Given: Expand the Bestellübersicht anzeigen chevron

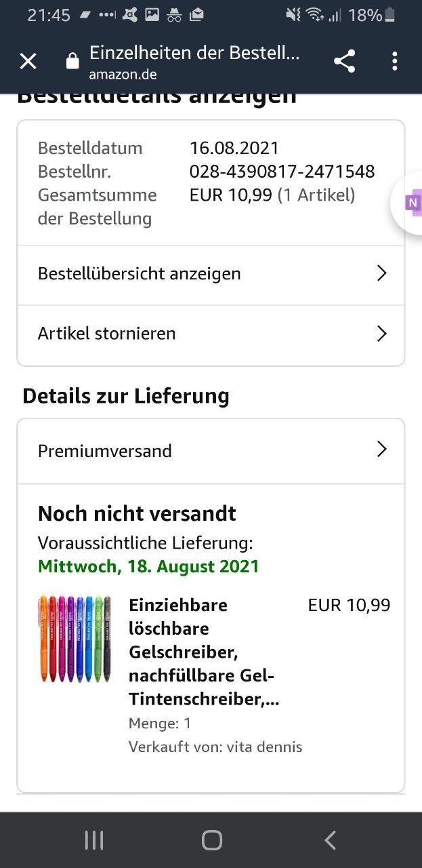Looking at the screenshot, I should [x=381, y=273].
